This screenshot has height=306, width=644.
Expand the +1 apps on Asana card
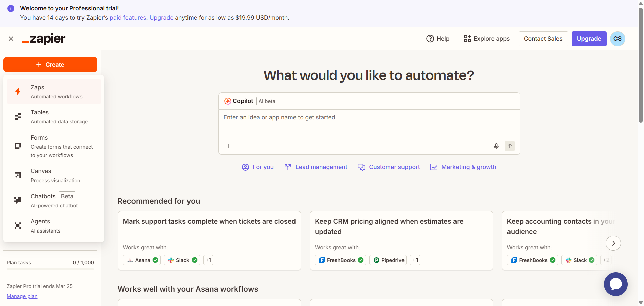209,260
